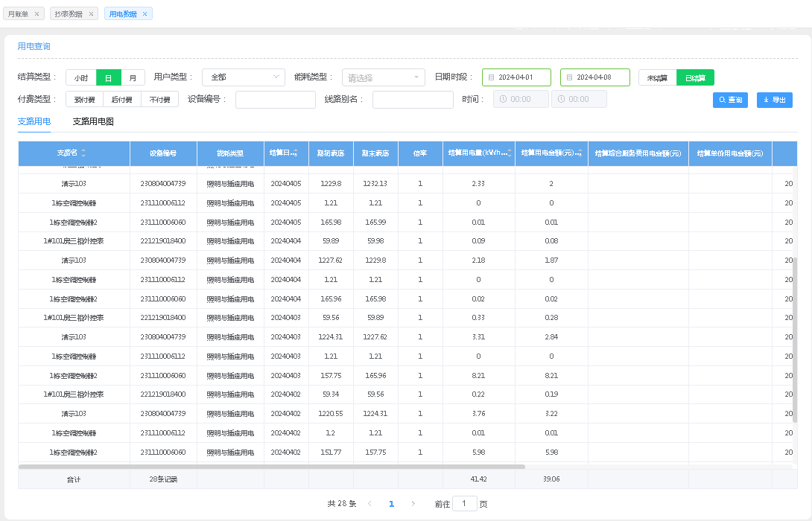Click sort icon on 结算日 column
Image resolution: width=812 pixels, height=521 pixels.
[x=295, y=153]
